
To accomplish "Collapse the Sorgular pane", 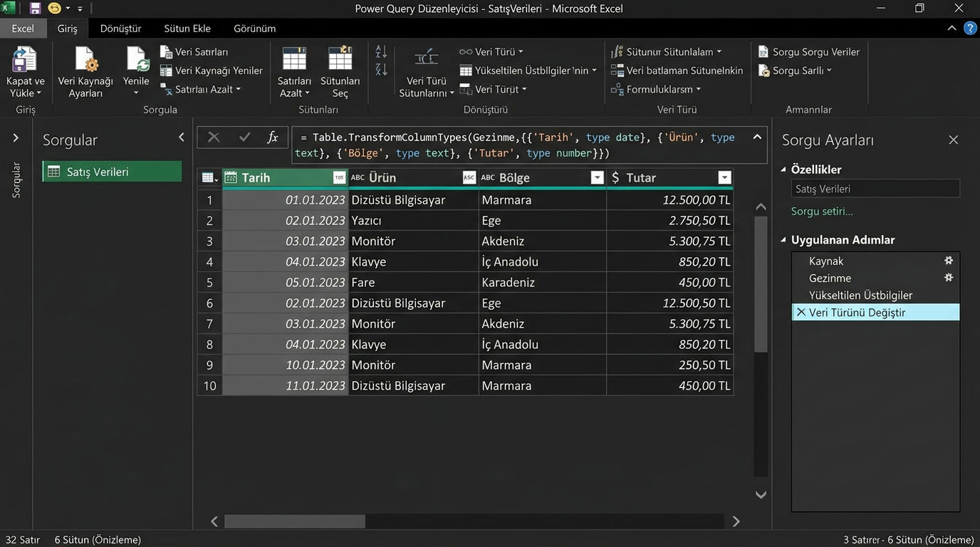I will click(x=181, y=137).
